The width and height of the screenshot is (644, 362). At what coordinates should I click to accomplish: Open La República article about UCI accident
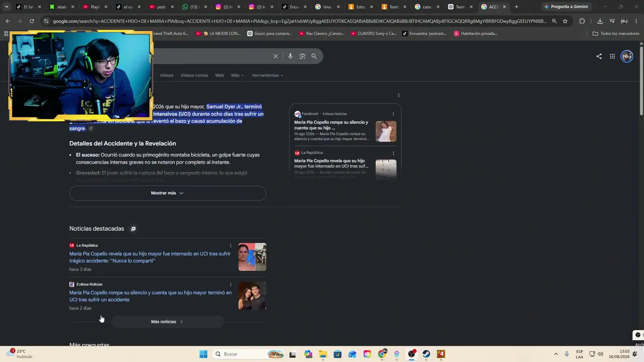coord(150,257)
